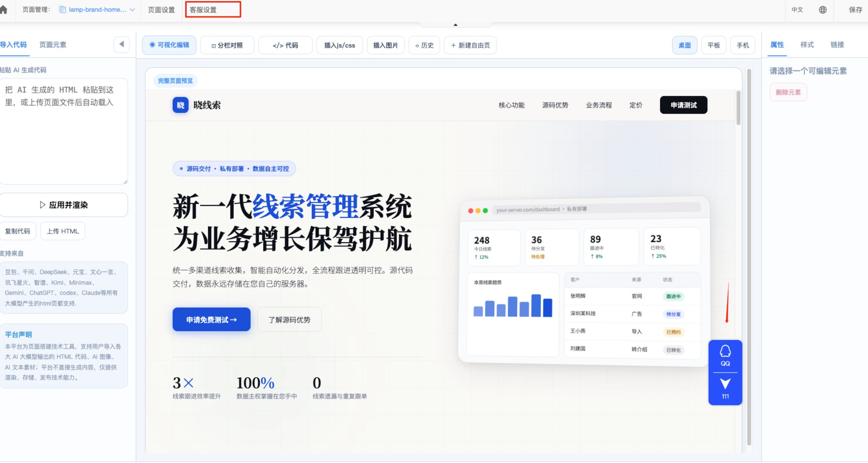Click 上传 HTML button

(x=63, y=231)
